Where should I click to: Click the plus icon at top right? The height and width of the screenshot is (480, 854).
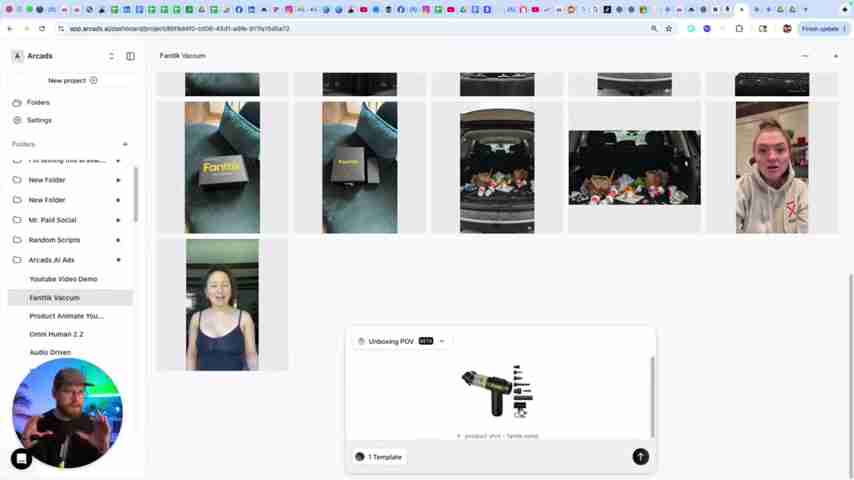[x=836, y=56]
